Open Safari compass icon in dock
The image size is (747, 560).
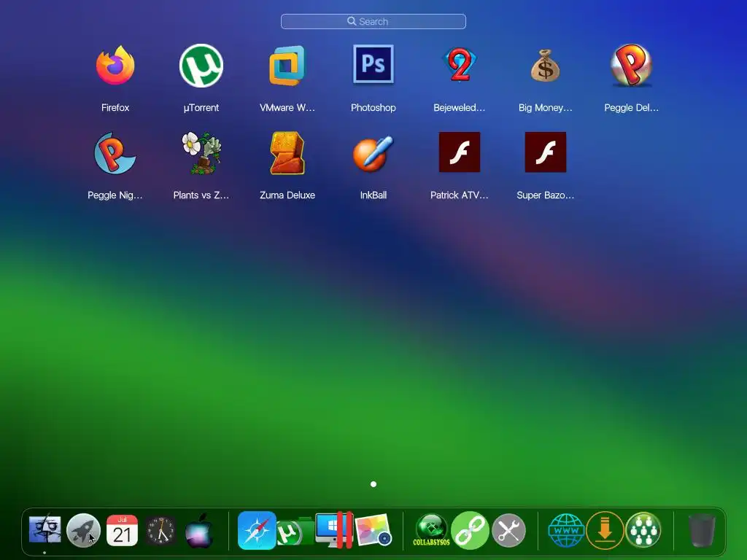pyautogui.click(x=257, y=530)
